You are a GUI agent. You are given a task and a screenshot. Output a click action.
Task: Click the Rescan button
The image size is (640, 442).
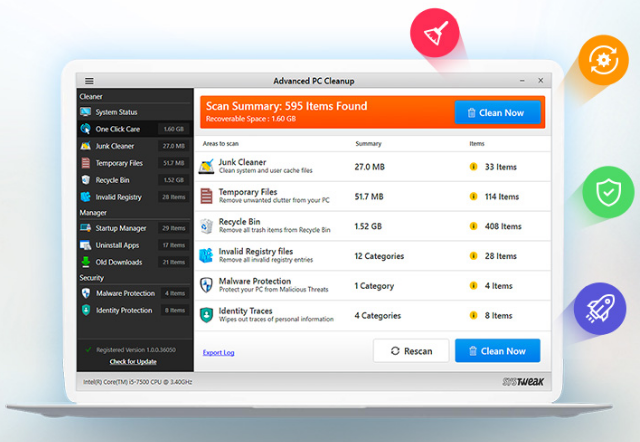tap(411, 351)
